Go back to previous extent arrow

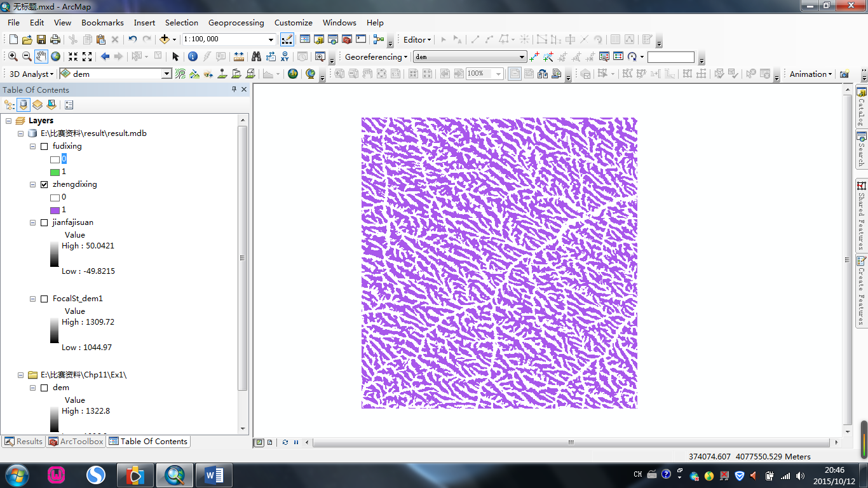(x=105, y=57)
